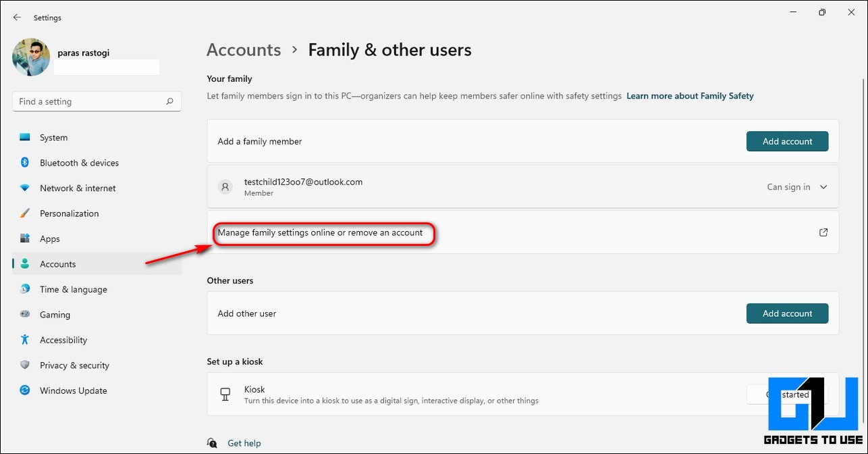The width and height of the screenshot is (868, 454).
Task: Click the Find a setting search field
Action: pos(88,101)
